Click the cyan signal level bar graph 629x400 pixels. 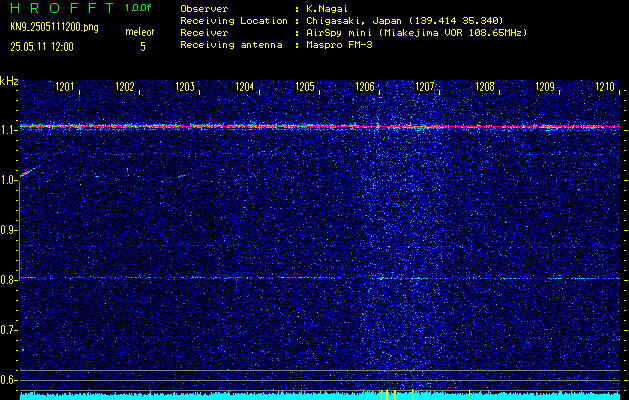[x=320, y=397]
